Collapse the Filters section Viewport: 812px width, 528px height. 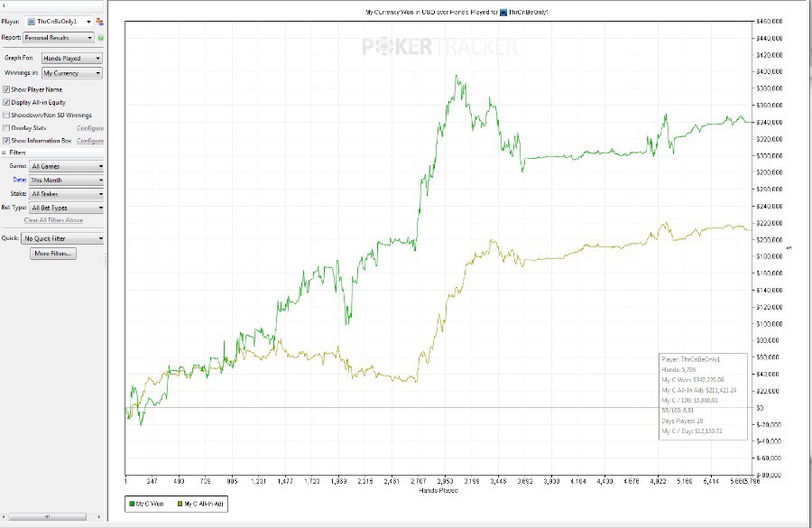coord(4,153)
